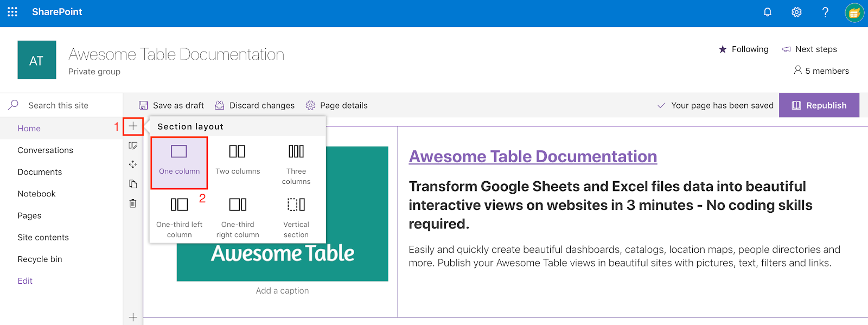
Task: Click the duplicate section icon
Action: (x=133, y=184)
